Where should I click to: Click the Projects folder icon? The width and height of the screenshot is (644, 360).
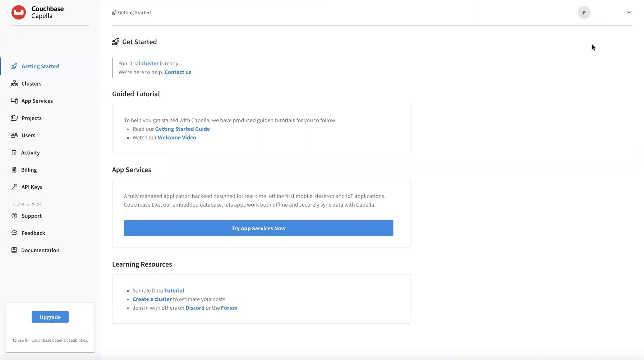(x=14, y=118)
